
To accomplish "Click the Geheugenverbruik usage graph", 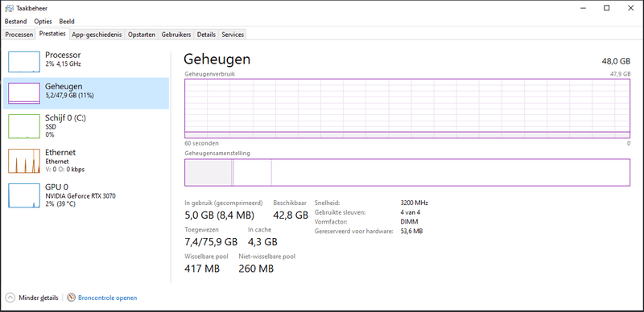I will (407, 109).
